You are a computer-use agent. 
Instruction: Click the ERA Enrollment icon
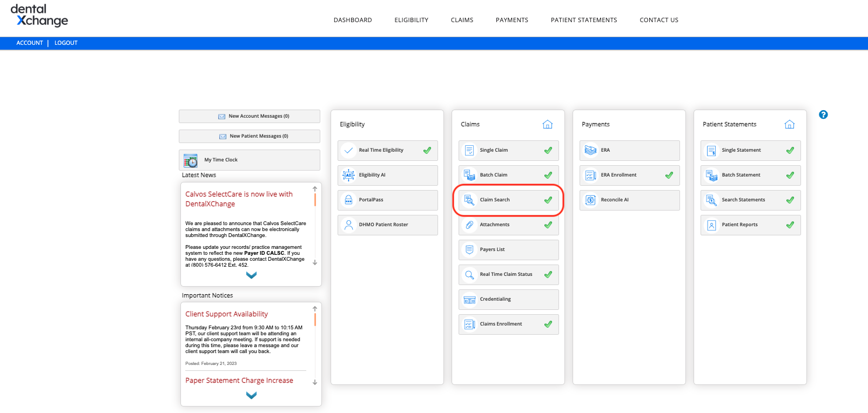[591, 175]
